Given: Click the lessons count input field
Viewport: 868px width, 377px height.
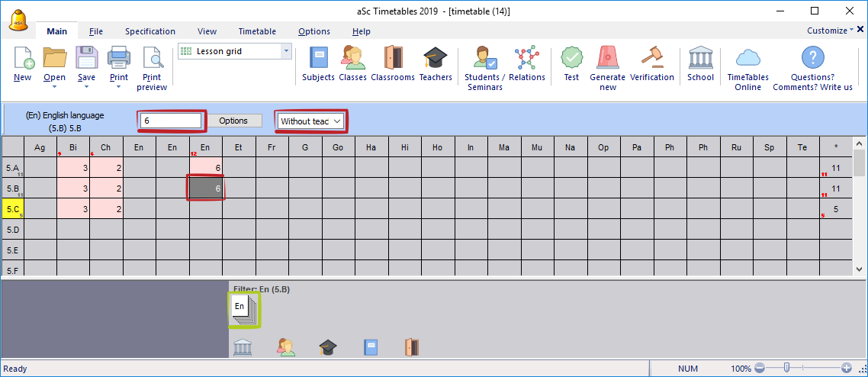Looking at the screenshot, I should pos(172,121).
